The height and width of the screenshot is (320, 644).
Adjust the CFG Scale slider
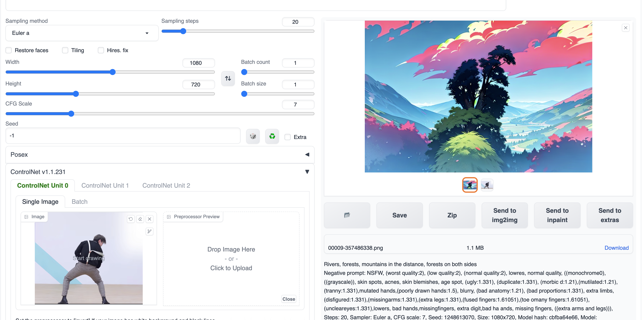pos(160,114)
